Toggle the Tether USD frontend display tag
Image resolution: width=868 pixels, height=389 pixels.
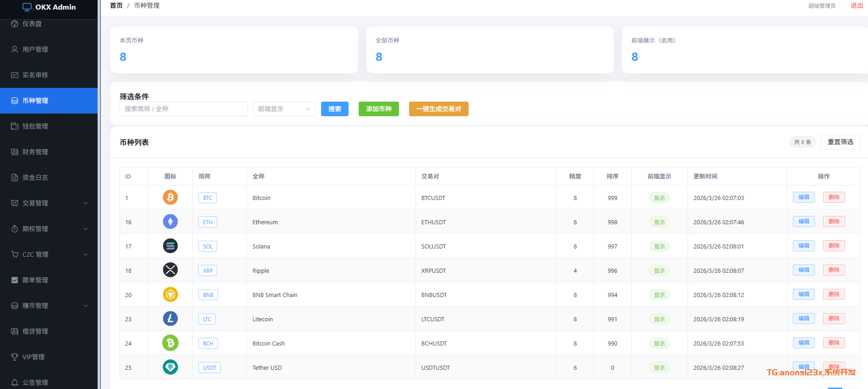coord(659,367)
